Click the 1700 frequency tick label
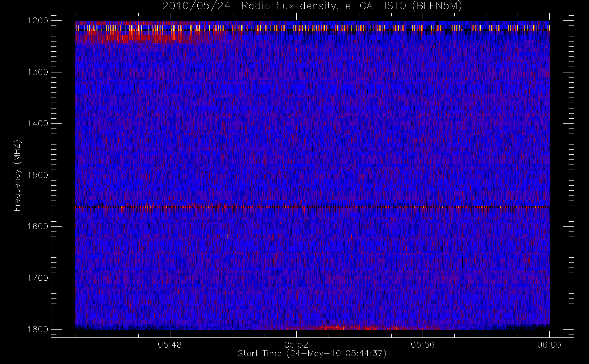Image resolution: width=589 pixels, height=364 pixels. 38,278
